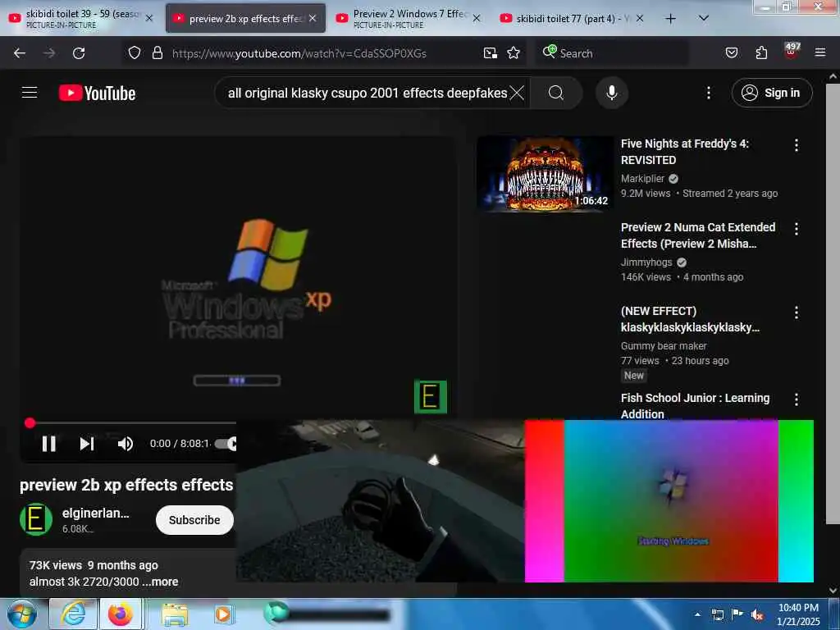This screenshot has height=630, width=840.
Task: Subscribe to the elginerlan channel
Action: (x=194, y=519)
